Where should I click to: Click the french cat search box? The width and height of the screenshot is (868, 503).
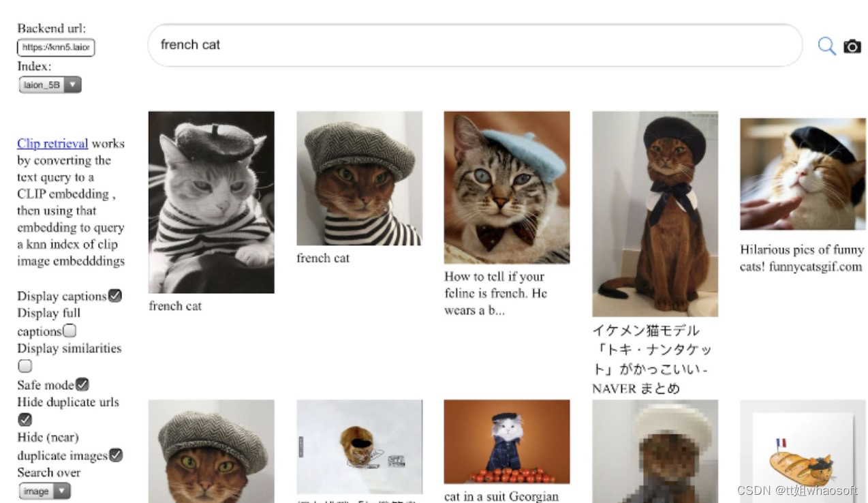(x=474, y=45)
